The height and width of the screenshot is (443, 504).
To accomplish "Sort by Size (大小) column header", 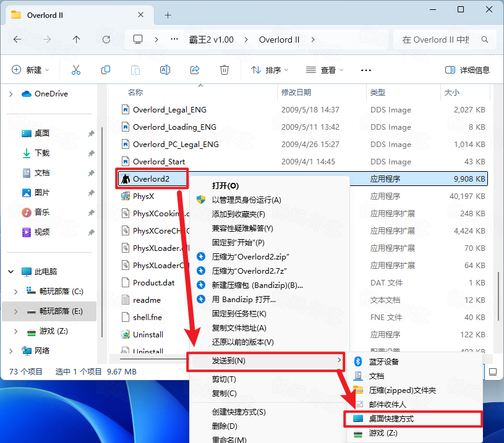I will tap(451, 93).
